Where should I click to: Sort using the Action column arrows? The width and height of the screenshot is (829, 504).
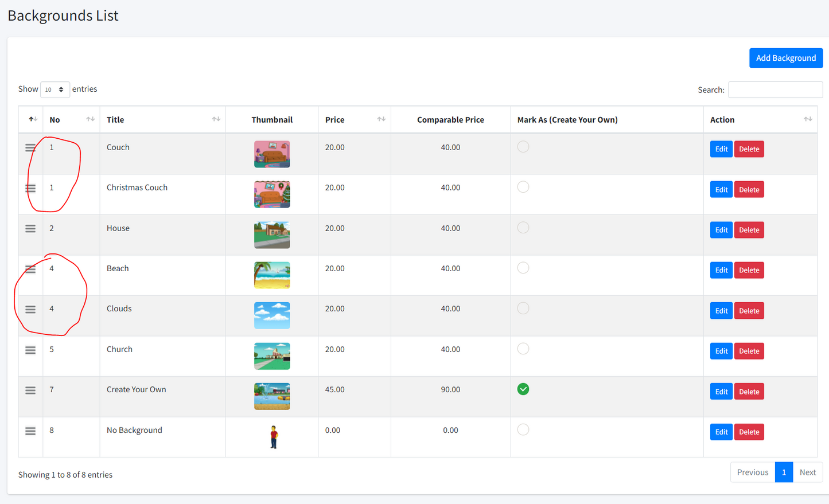point(807,119)
